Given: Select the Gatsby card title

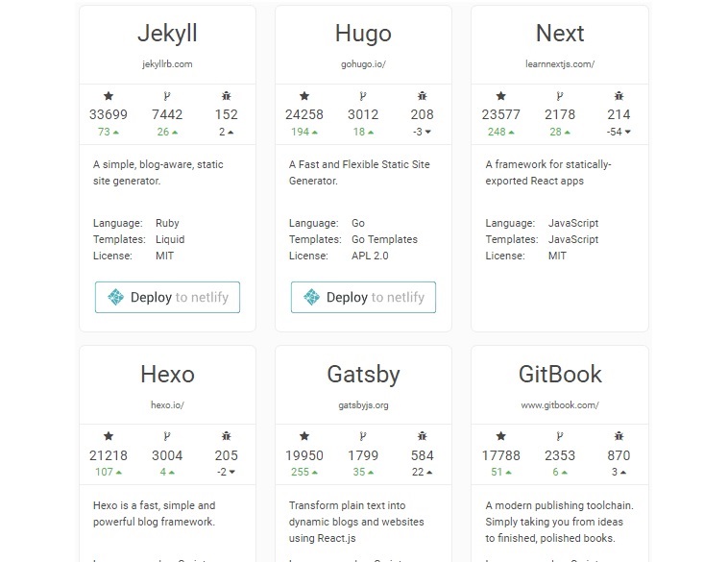Looking at the screenshot, I should [363, 375].
